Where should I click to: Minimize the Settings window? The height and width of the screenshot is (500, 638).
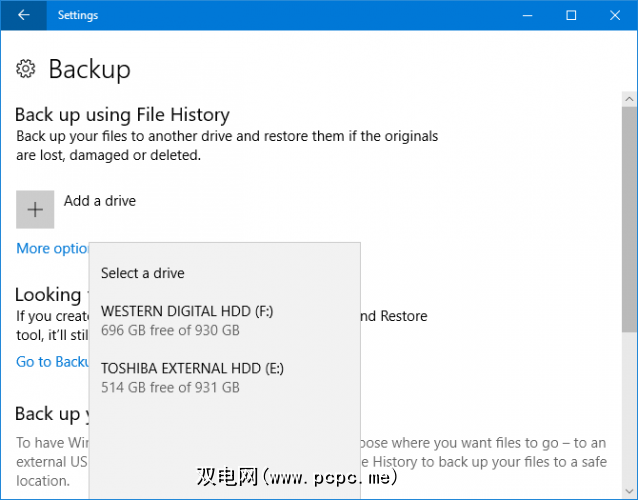pos(526,15)
